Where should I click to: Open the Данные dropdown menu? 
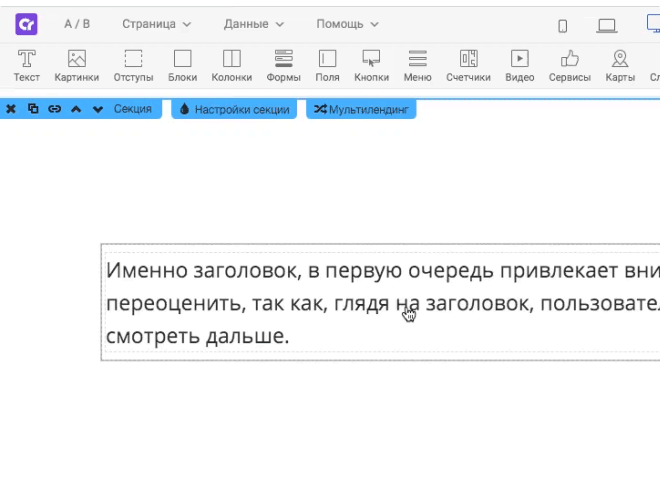pyautogui.click(x=253, y=24)
